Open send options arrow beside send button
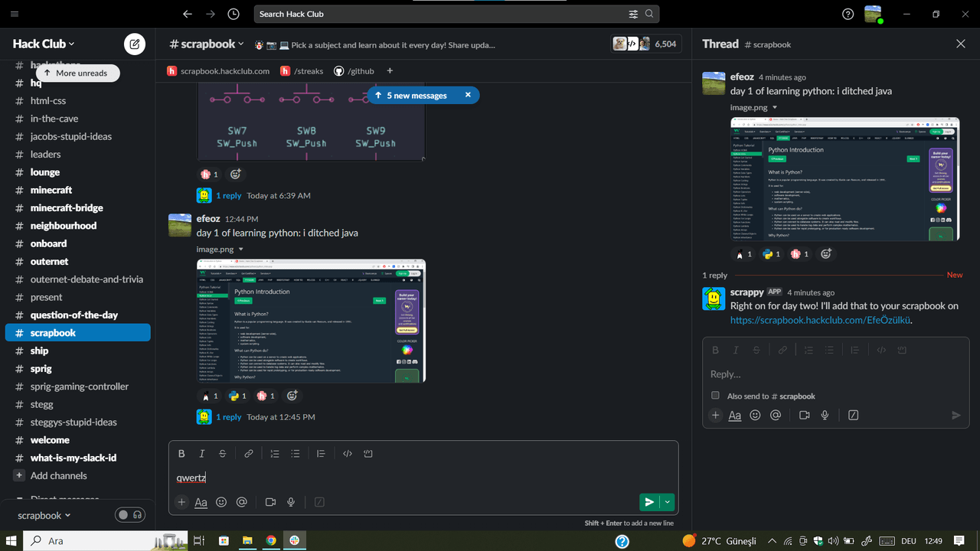 point(668,502)
